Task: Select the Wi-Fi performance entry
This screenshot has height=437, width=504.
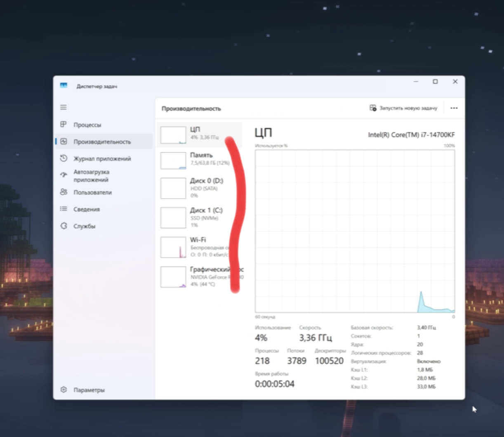Action: click(x=200, y=247)
